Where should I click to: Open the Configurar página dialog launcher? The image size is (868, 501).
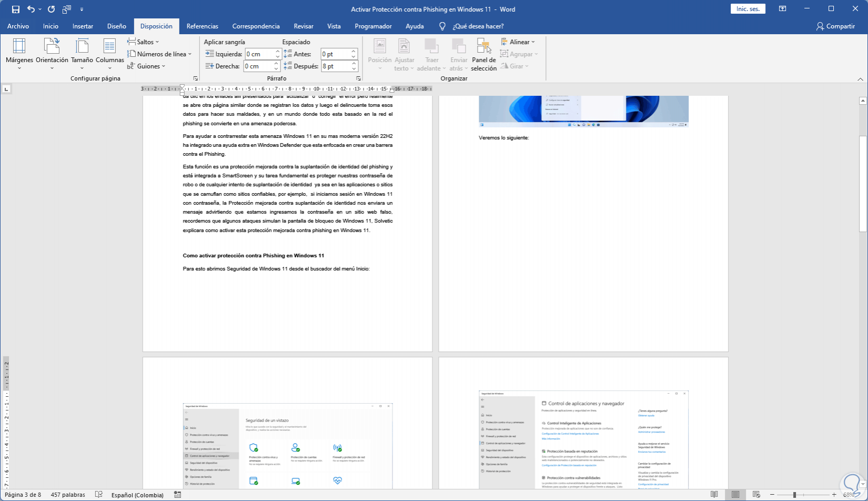[x=195, y=78]
